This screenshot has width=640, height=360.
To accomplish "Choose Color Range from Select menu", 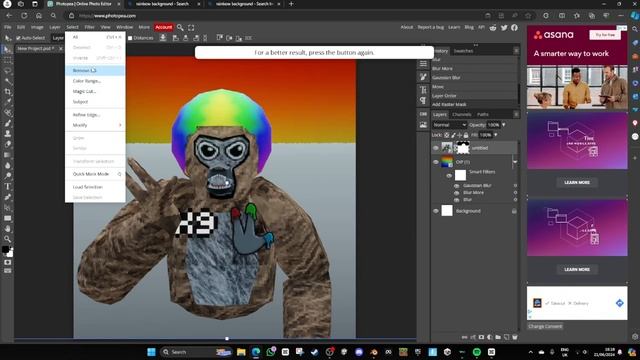I will [87, 81].
